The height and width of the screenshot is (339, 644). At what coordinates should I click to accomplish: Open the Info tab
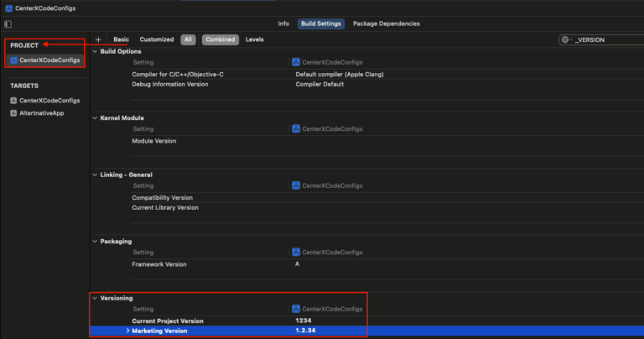283,23
